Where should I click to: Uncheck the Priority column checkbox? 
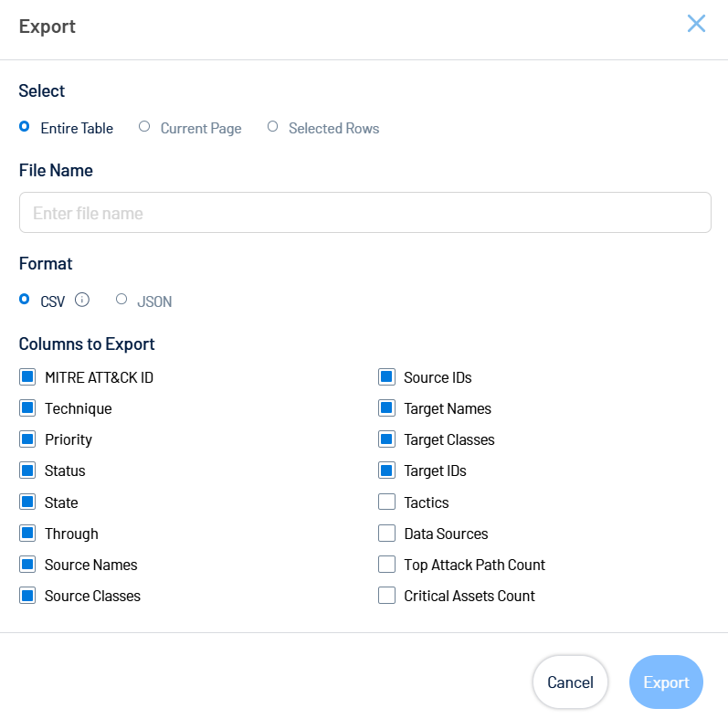(27, 439)
